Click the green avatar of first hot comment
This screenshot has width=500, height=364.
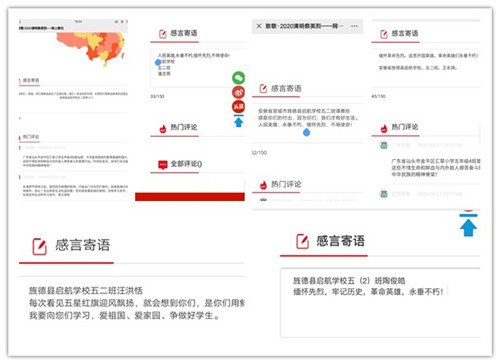click(x=384, y=145)
